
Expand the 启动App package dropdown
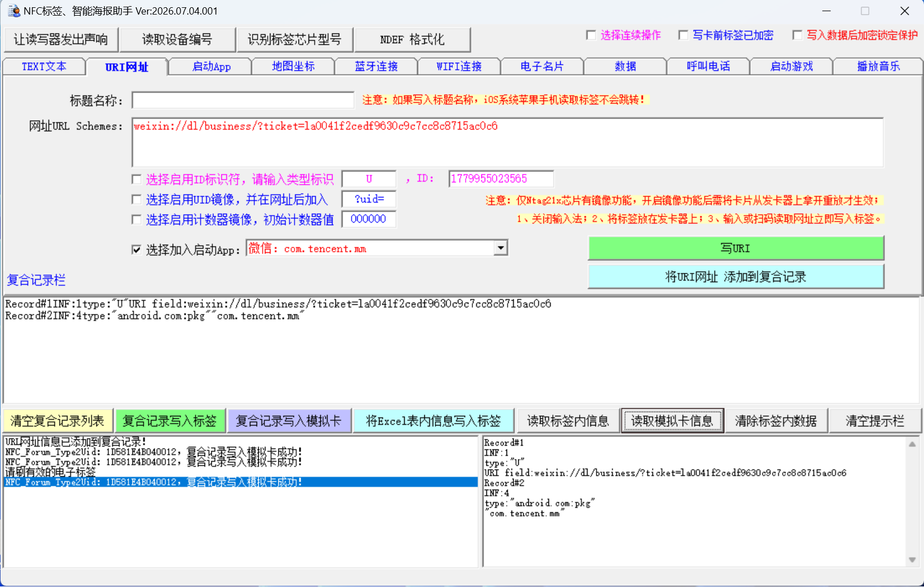[501, 248]
